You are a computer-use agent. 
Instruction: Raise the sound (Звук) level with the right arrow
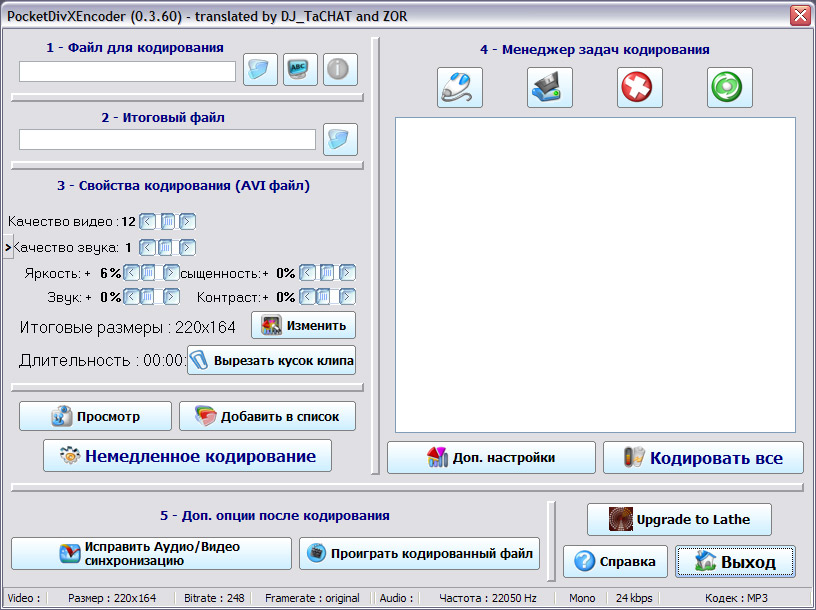[171, 297]
